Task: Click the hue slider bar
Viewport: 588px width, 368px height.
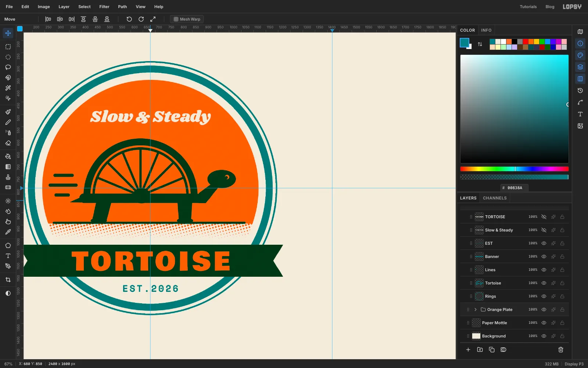Action: tap(514, 169)
